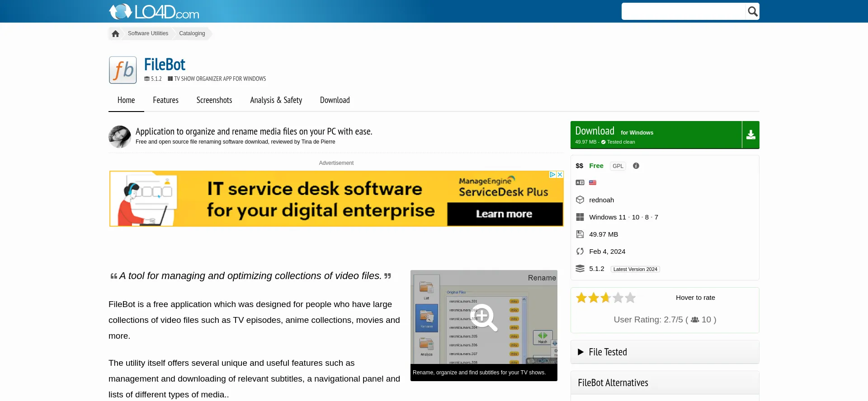The image size is (868, 401).
Task: Click the search magnifier button
Action: 752,11
